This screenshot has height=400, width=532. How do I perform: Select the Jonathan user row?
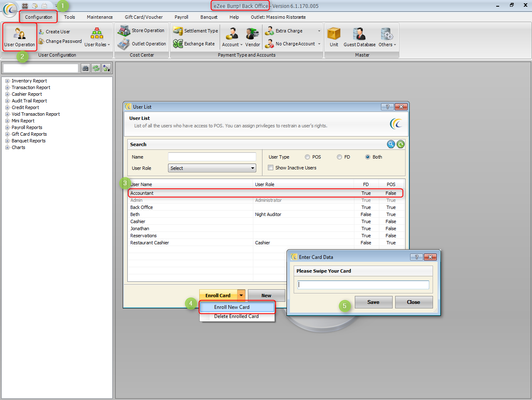tap(265, 229)
